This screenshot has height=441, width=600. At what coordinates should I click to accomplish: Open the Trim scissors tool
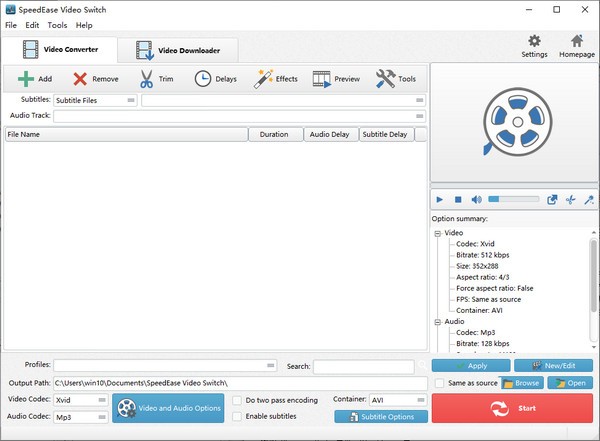(145, 78)
